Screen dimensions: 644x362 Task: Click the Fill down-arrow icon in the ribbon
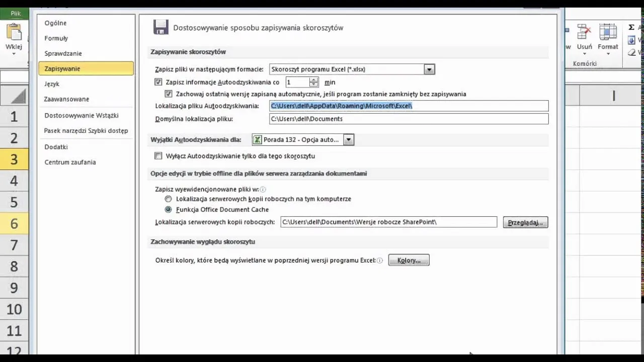pos(632,40)
